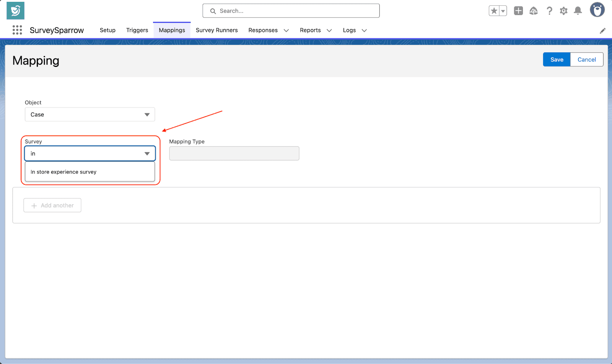Open the App Launcher dots grid
612x364 pixels.
(17, 30)
